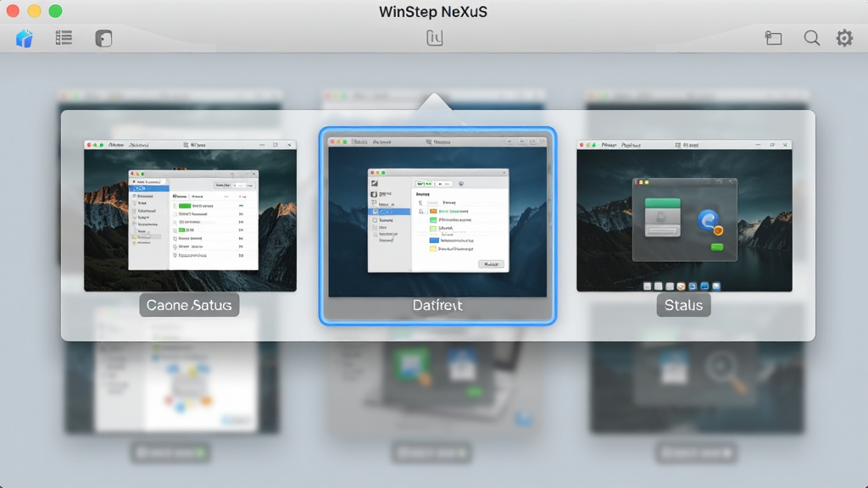Image resolution: width=868 pixels, height=488 pixels.
Task: Switch to list view icon
Action: (64, 37)
